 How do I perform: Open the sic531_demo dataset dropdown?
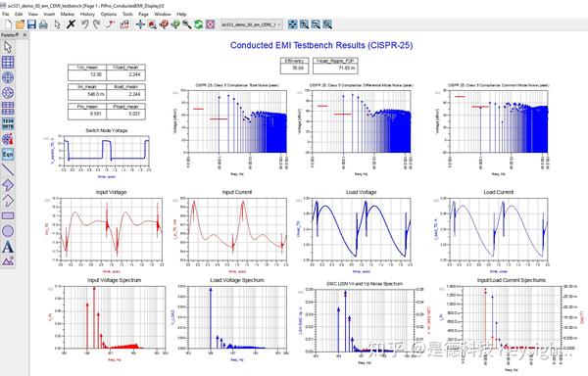coord(251,24)
